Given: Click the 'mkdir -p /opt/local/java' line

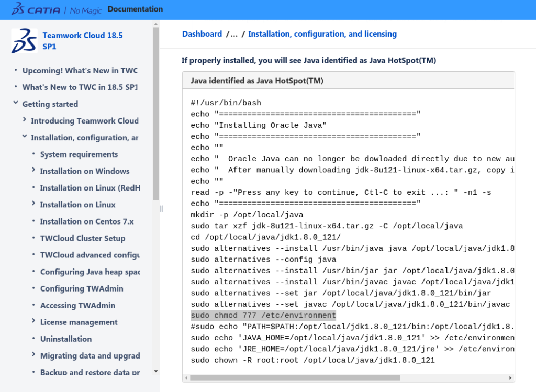Looking at the screenshot, I should pos(247,215).
